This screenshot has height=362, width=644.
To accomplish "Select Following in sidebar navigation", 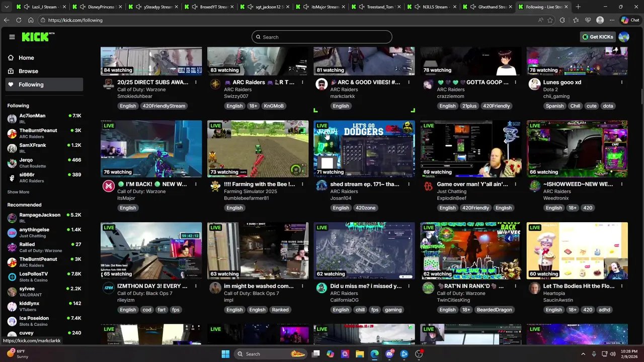I will [x=44, y=84].
